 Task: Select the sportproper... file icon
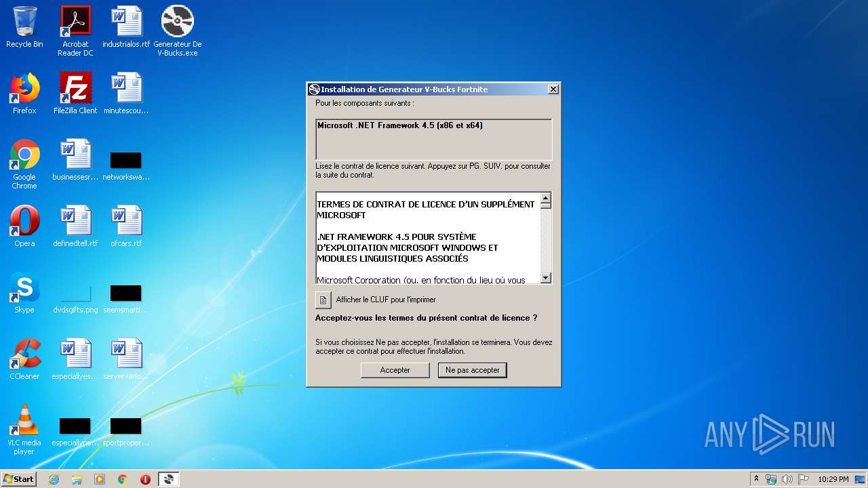click(126, 431)
